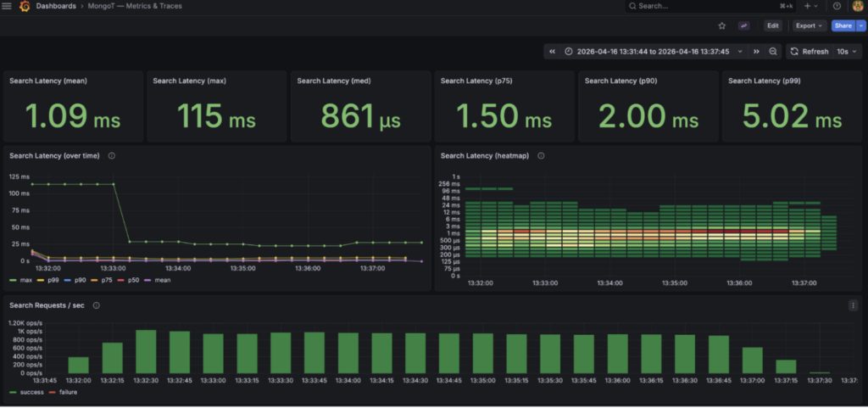Toggle the max series in legend
The height and width of the screenshot is (408, 868).
(21, 280)
